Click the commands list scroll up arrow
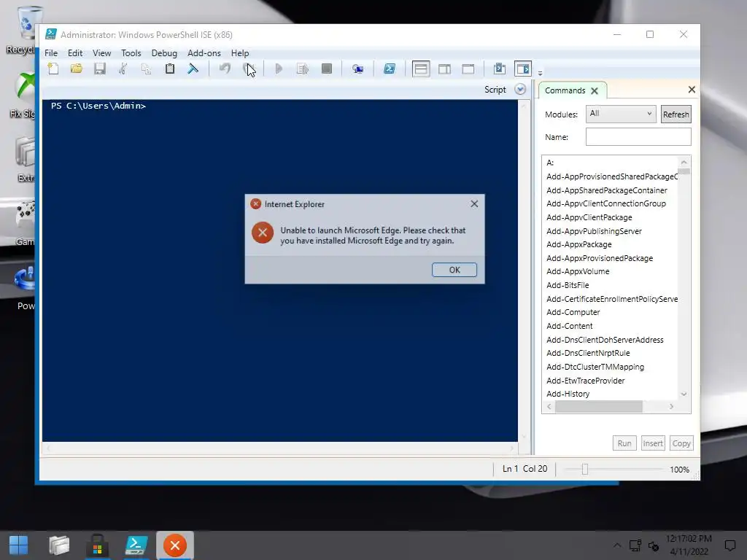This screenshot has height=560, width=747. pyautogui.click(x=684, y=163)
